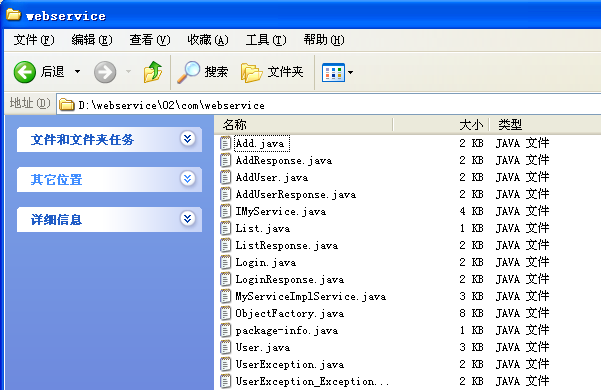Click the Login.java file name
601x390 pixels.
[x=266, y=263]
